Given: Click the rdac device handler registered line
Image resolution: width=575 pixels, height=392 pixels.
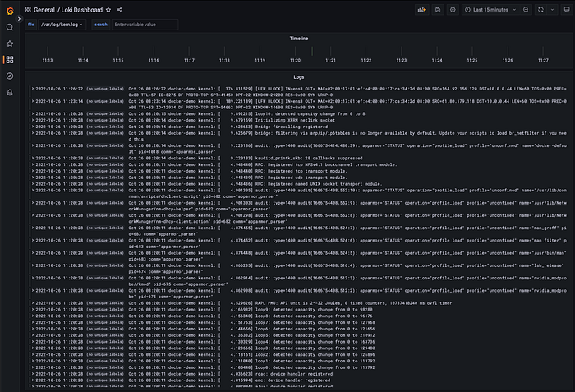Looking at the screenshot, I should point(230,374).
